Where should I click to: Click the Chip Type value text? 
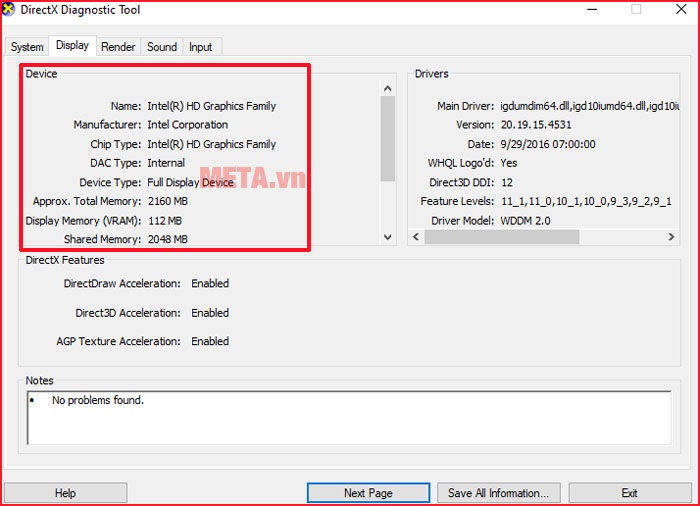pyautogui.click(x=212, y=144)
